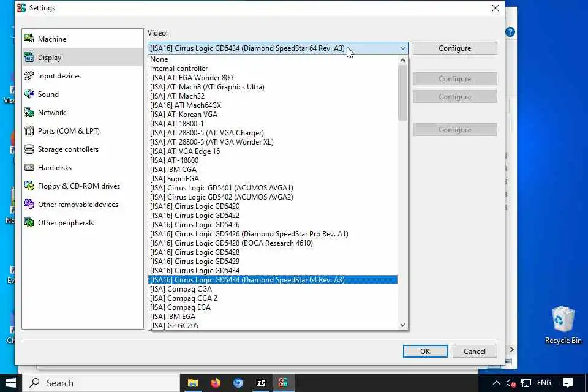Click the Display category icon

click(x=29, y=57)
